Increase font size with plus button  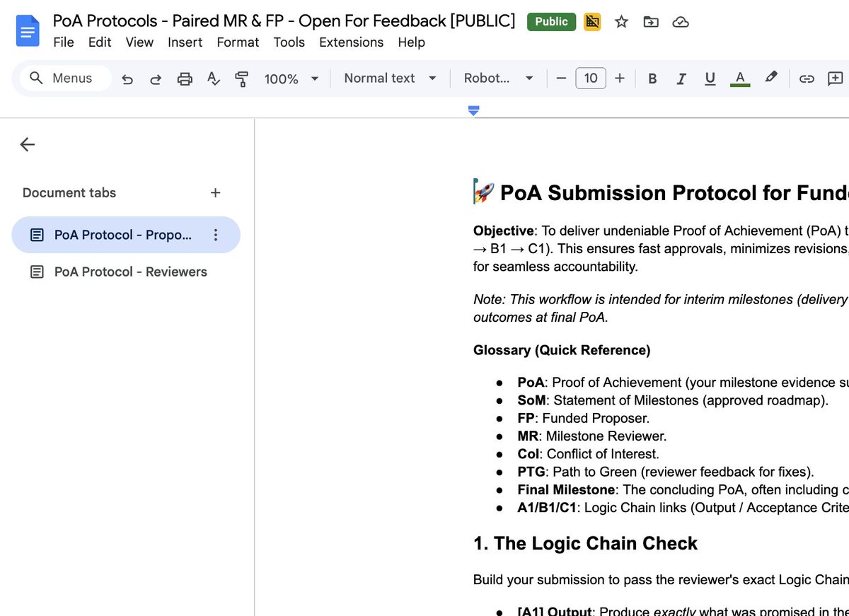[620, 79]
